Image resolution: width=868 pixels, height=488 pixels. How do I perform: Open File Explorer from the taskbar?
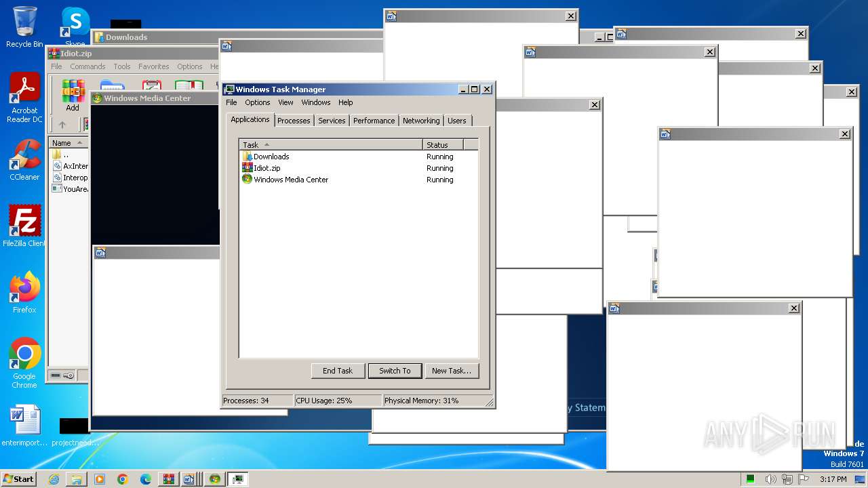point(77,479)
